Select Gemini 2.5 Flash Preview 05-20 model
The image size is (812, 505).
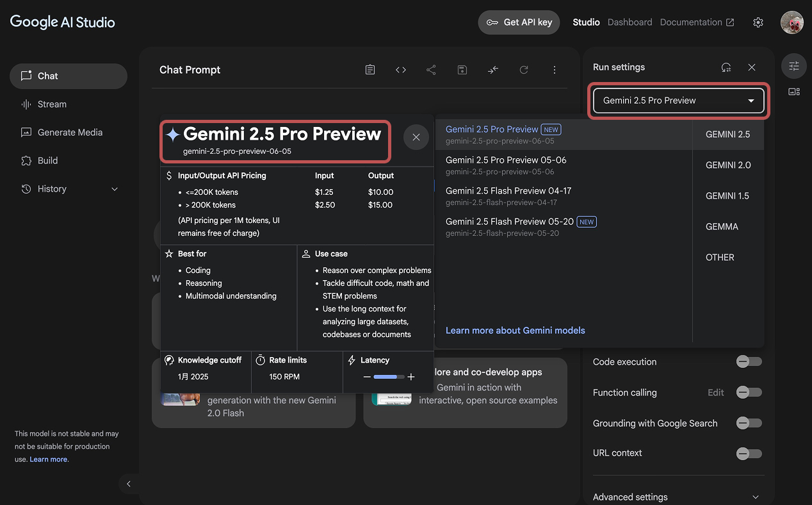tap(564, 227)
